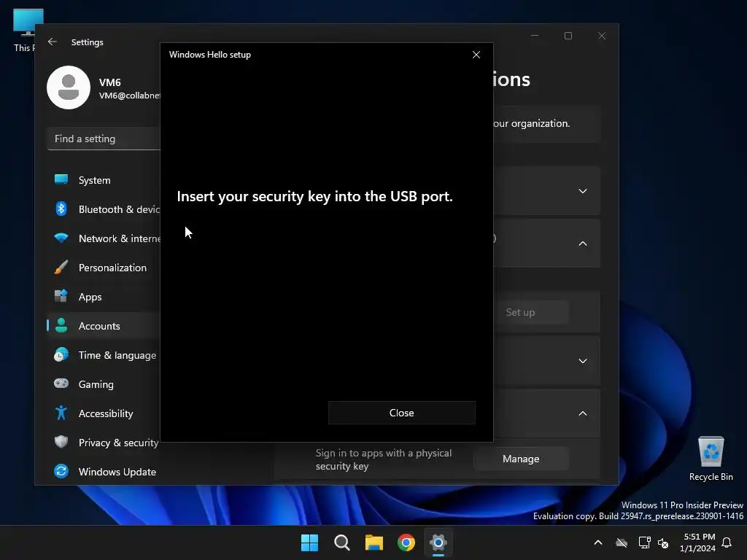Open Time & language settings
The width and height of the screenshot is (747, 560).
coord(104,355)
